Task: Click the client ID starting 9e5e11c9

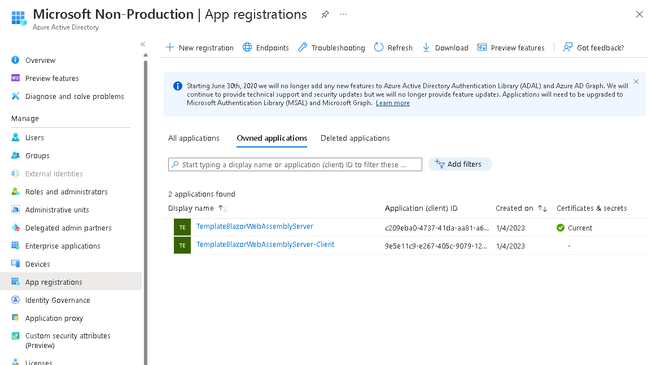Action: click(x=436, y=246)
